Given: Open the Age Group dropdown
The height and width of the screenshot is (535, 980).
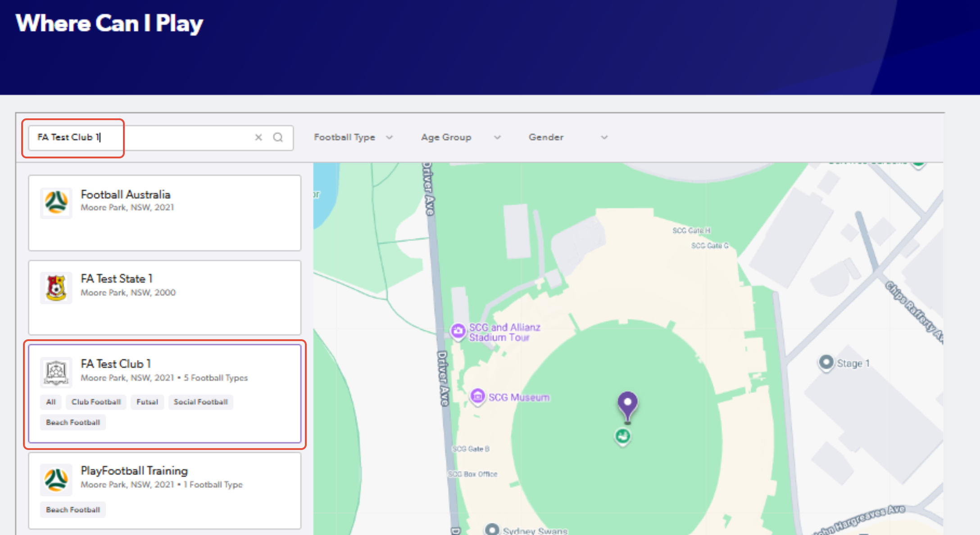Looking at the screenshot, I should (x=461, y=137).
